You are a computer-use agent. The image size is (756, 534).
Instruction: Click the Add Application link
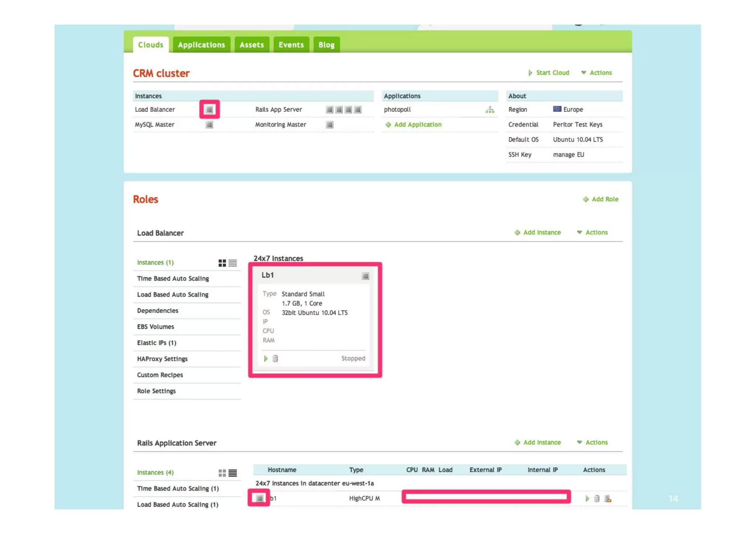click(413, 125)
